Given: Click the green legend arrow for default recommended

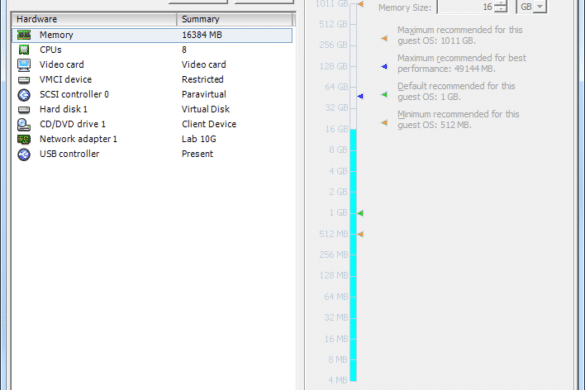Looking at the screenshot, I should tap(384, 94).
